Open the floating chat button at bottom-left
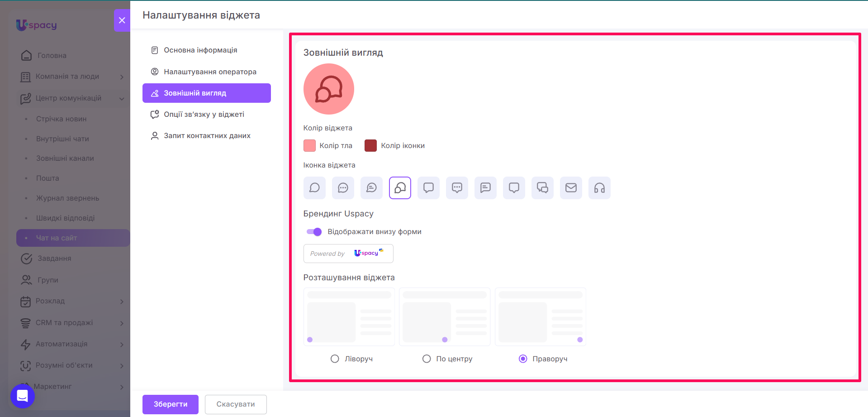 [23, 396]
